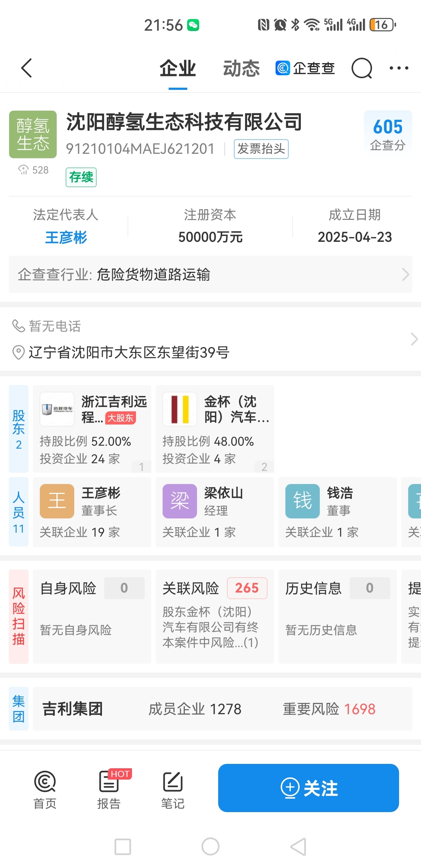Tap credit code 91210104MAEJ621201
The width and height of the screenshot is (421, 868).
(x=140, y=149)
